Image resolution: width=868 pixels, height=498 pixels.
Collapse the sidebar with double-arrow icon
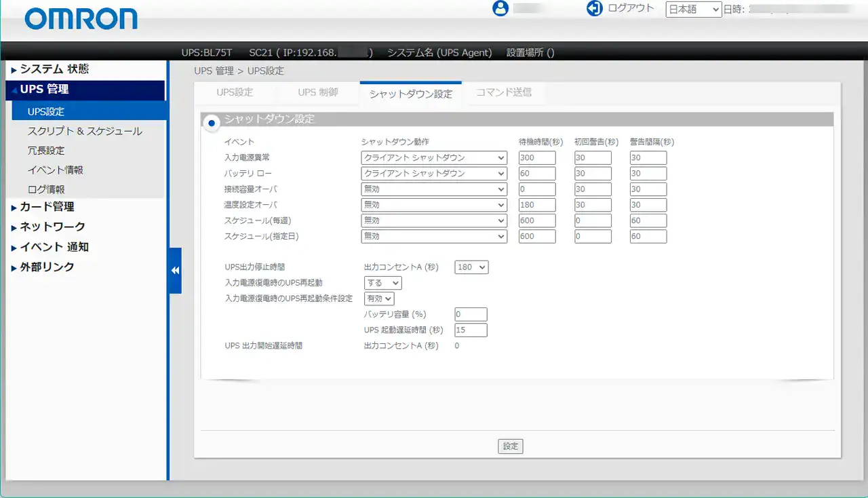[x=175, y=271]
